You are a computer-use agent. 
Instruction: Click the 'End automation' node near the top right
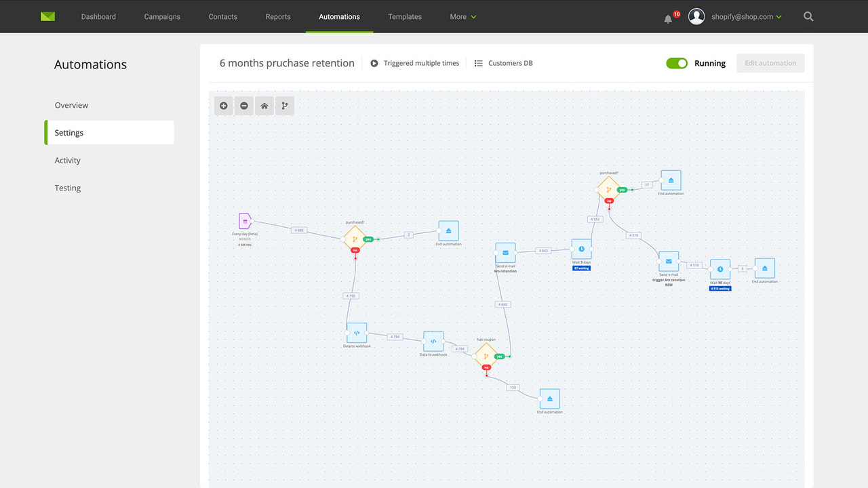tap(670, 178)
